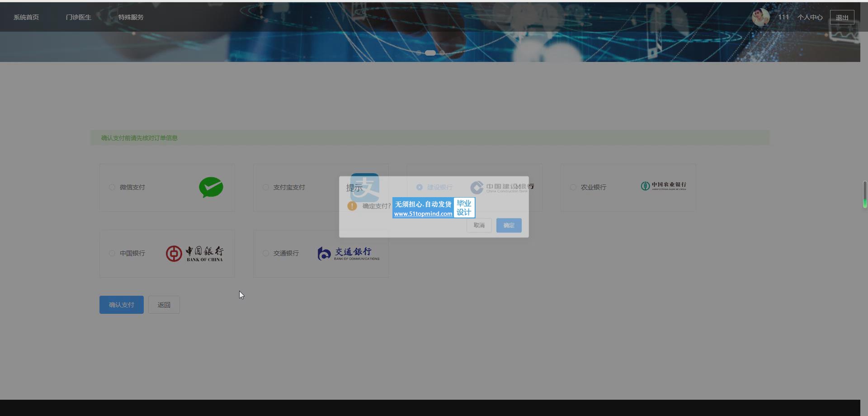The height and width of the screenshot is (416, 868).
Task: Select the 中国银行 radio button
Action: coord(112,253)
